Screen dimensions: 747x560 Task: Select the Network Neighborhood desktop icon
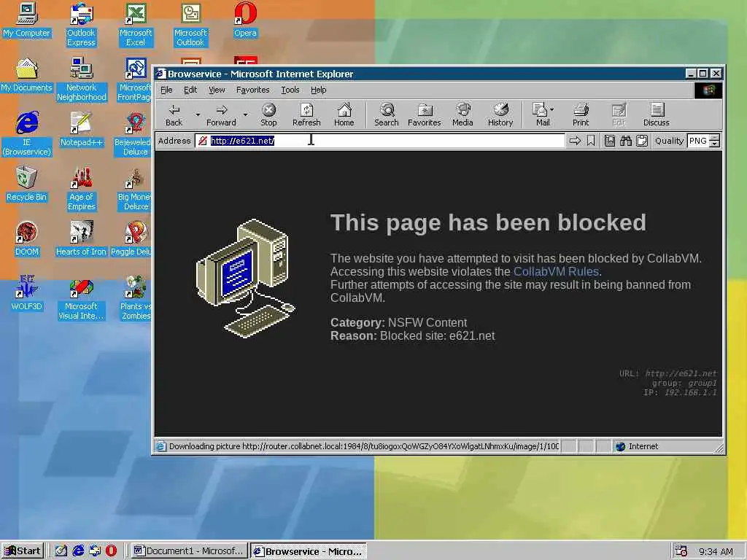click(x=82, y=79)
